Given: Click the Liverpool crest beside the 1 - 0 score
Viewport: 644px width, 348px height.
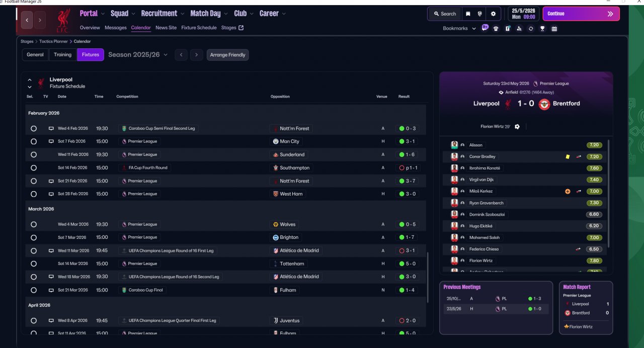Looking at the screenshot, I should click(508, 104).
